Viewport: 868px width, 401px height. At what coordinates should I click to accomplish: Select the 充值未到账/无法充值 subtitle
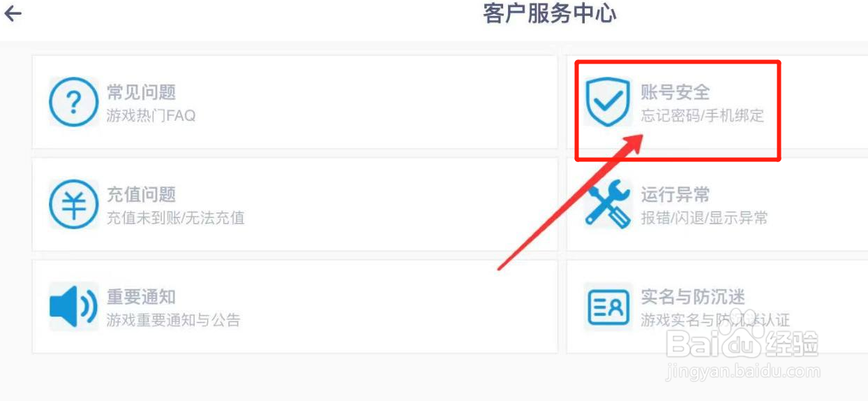click(175, 218)
